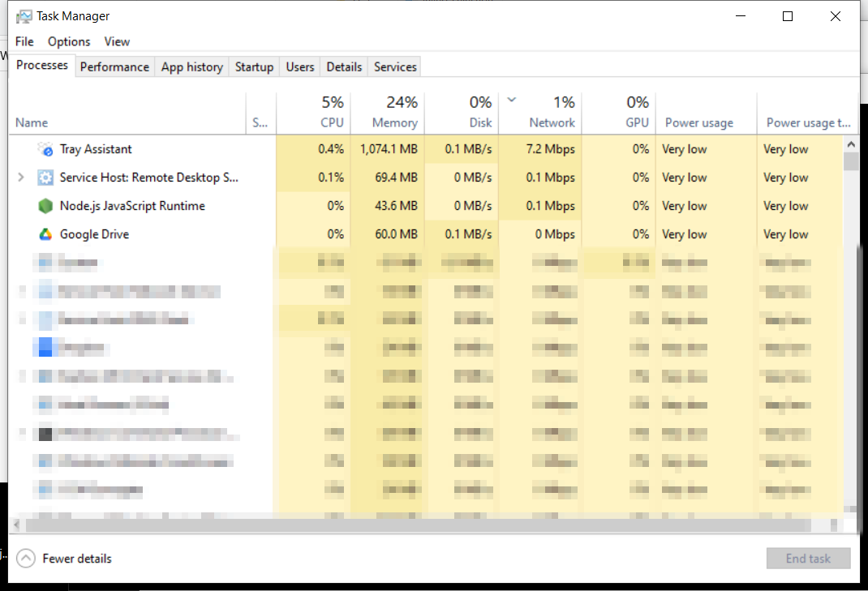
Task: Sort by the Name column header
Action: pos(127,113)
